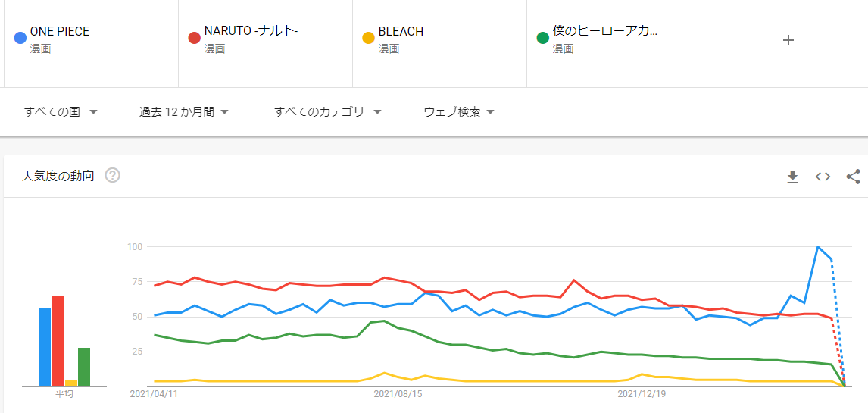Image resolution: width=868 pixels, height=413 pixels.
Task: Click the help icon beside 人気度の動向
Action: point(113,176)
